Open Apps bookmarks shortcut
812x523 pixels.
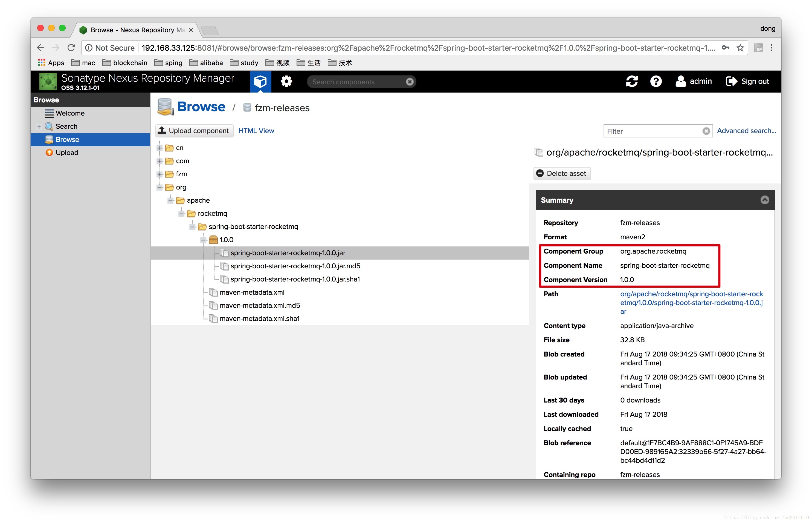[x=51, y=63]
